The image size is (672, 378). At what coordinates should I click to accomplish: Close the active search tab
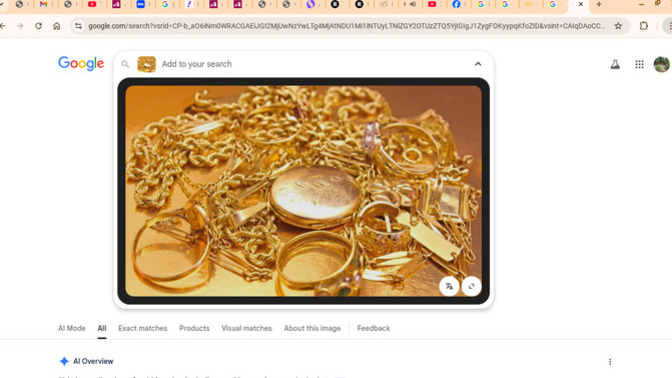580,4
